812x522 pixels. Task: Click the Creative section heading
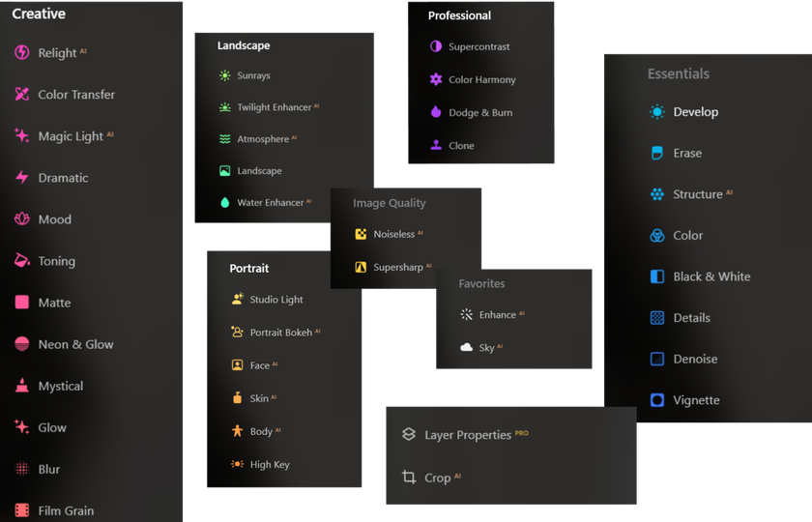[39, 14]
